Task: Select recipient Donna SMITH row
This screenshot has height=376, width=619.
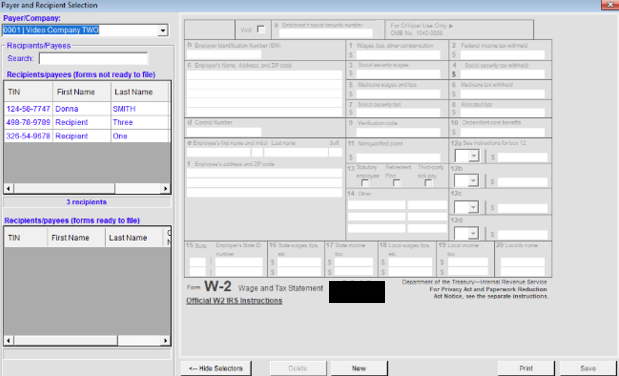Action: point(87,109)
